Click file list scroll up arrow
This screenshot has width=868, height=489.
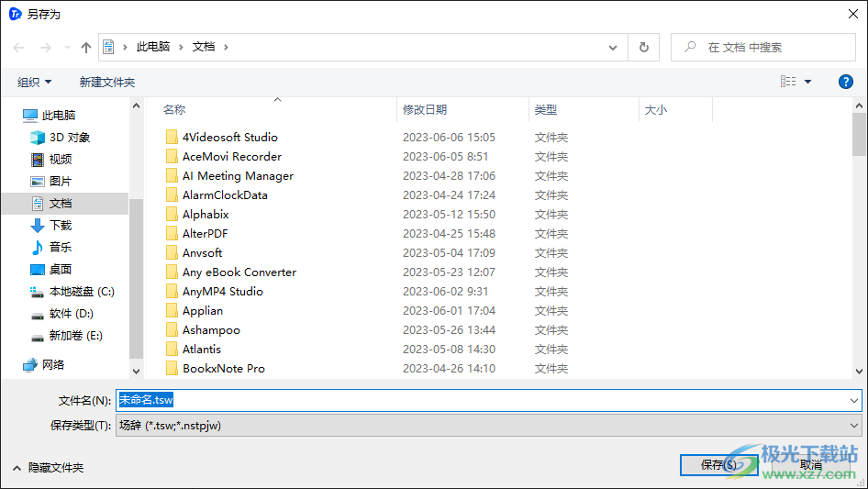tap(859, 106)
